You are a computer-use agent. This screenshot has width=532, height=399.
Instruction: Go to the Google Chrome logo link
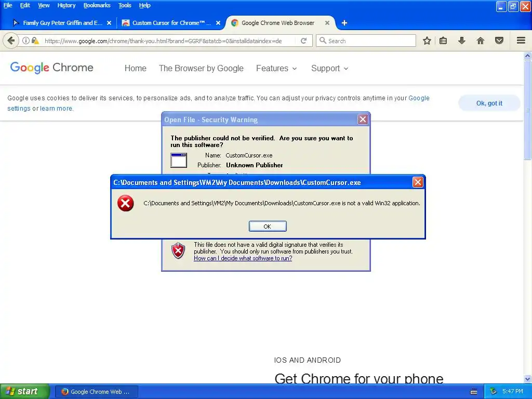pyautogui.click(x=51, y=68)
